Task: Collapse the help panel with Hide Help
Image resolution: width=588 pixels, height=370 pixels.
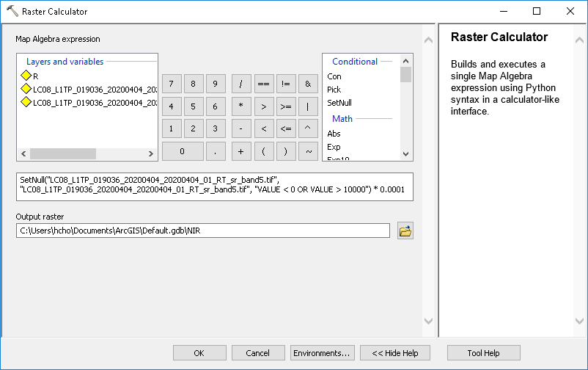Action: point(394,353)
